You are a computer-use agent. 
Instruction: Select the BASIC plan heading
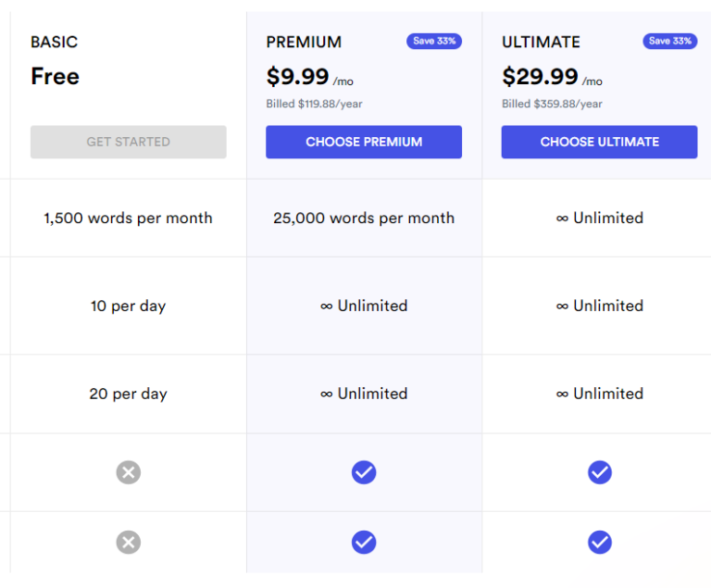pyautogui.click(x=55, y=42)
